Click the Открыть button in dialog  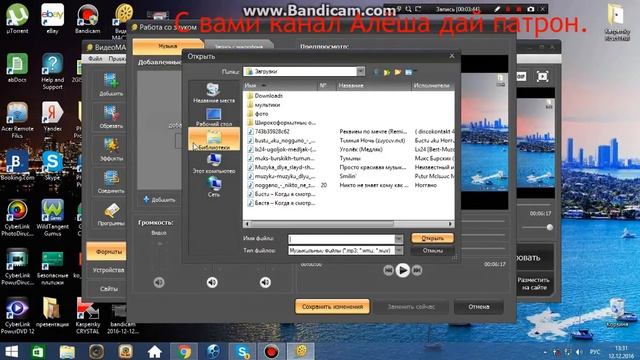[x=432, y=238]
